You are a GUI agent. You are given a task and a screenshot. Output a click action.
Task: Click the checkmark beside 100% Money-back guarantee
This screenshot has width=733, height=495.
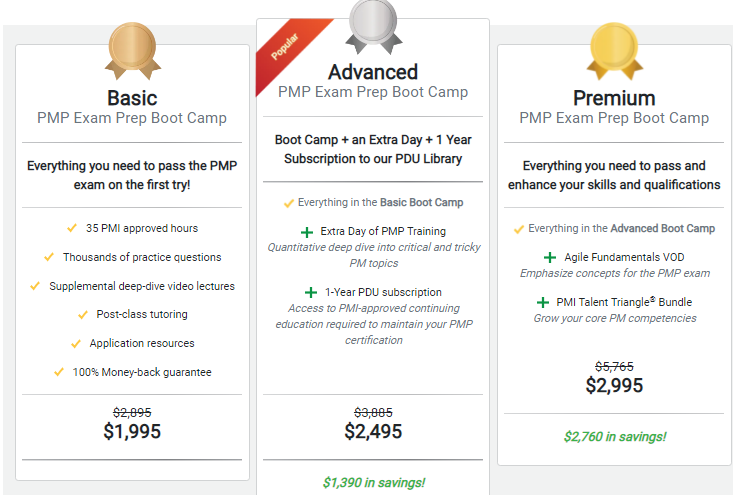pos(57,372)
